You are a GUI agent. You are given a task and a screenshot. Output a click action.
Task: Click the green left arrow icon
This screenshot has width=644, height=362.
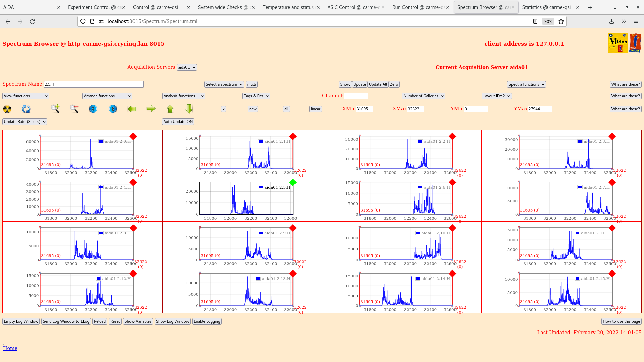pyautogui.click(x=132, y=109)
